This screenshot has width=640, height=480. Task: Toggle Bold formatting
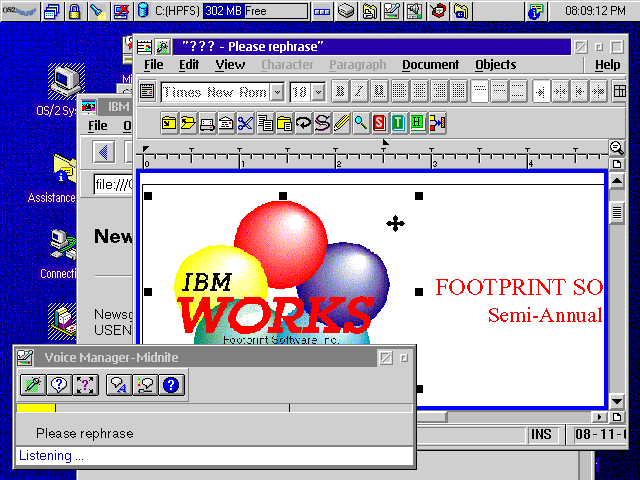coord(340,91)
